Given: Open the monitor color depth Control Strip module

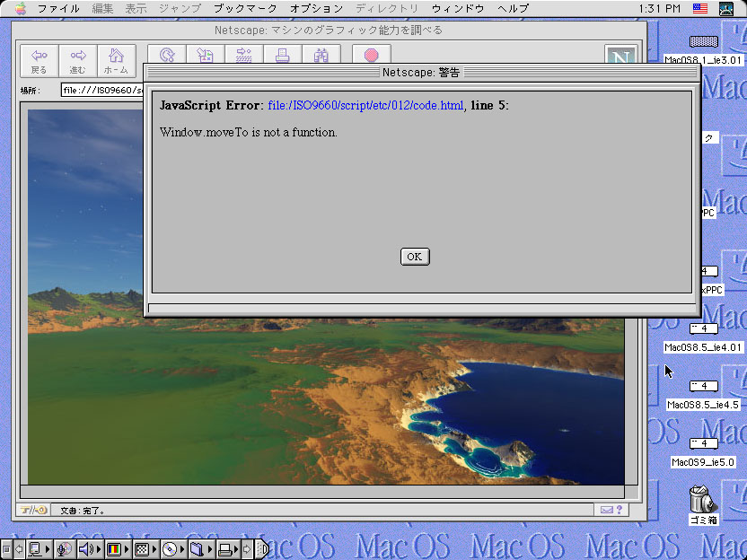Looking at the screenshot, I should tap(118, 549).
